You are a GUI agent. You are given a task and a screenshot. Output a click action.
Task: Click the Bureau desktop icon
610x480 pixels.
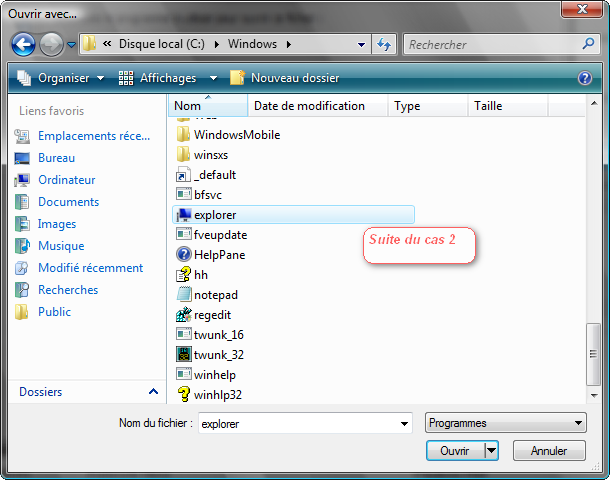click(22, 158)
